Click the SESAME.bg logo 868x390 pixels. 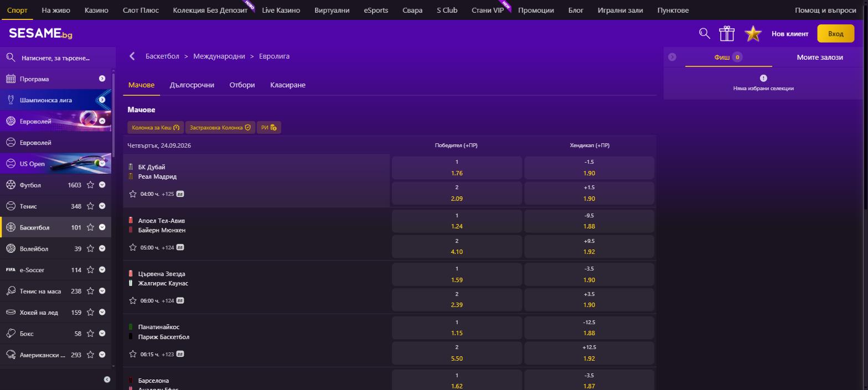(40, 34)
